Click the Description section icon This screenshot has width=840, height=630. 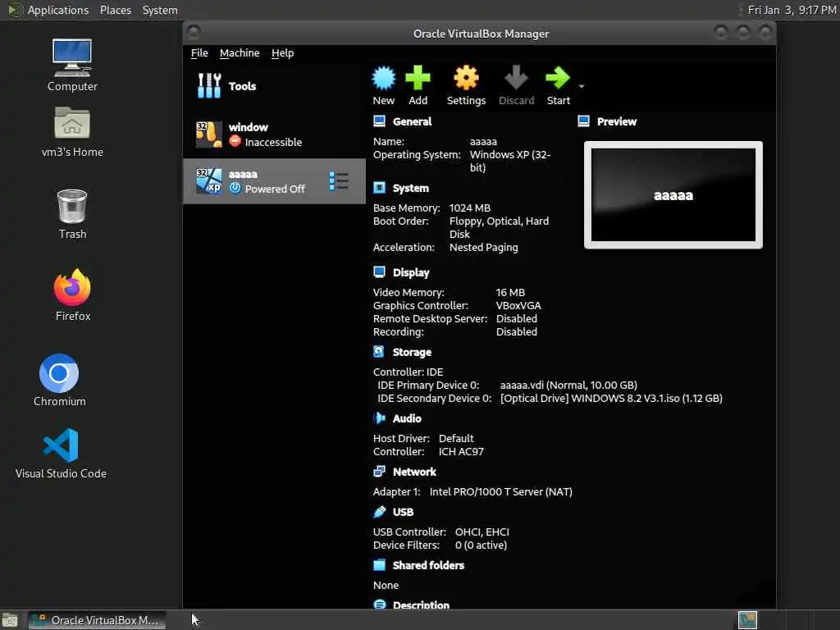point(379,605)
